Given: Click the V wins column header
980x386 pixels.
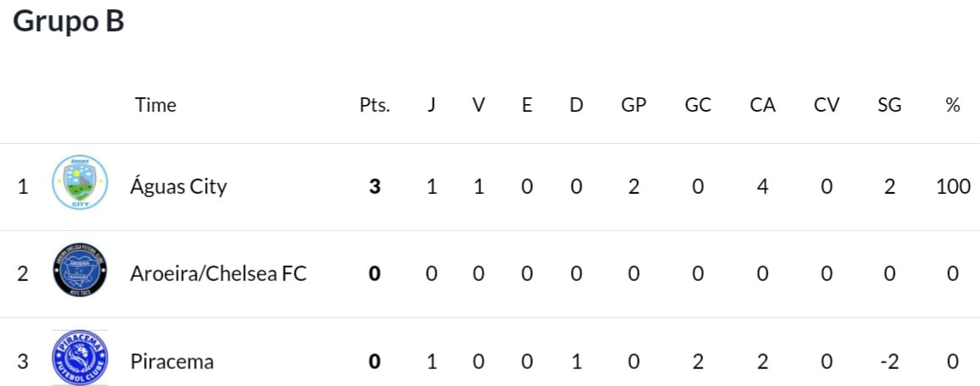Looking at the screenshot, I should click(478, 105).
